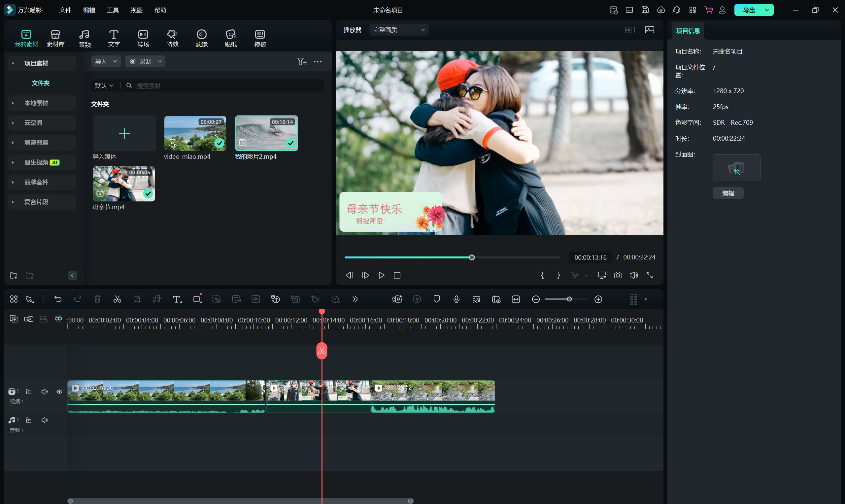Screen dimensions: 845x504
Task: Toggle lock on 视频 1 track
Action: pyautogui.click(x=29, y=391)
